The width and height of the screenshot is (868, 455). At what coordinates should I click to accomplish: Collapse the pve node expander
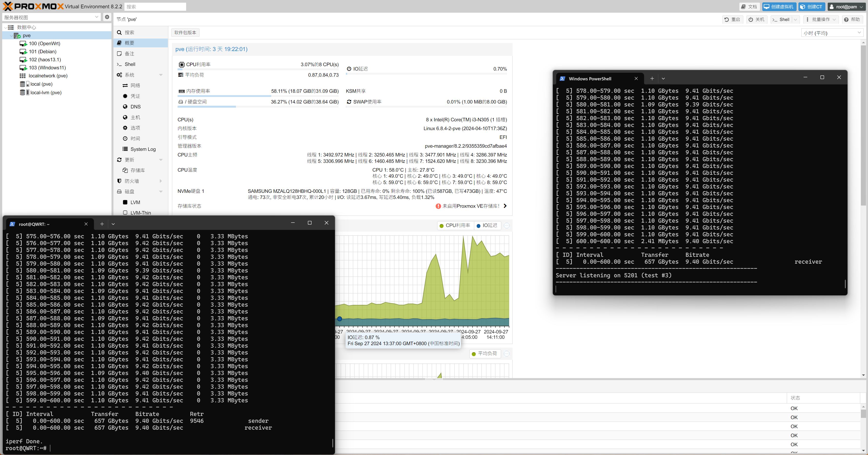pyautogui.click(x=11, y=35)
